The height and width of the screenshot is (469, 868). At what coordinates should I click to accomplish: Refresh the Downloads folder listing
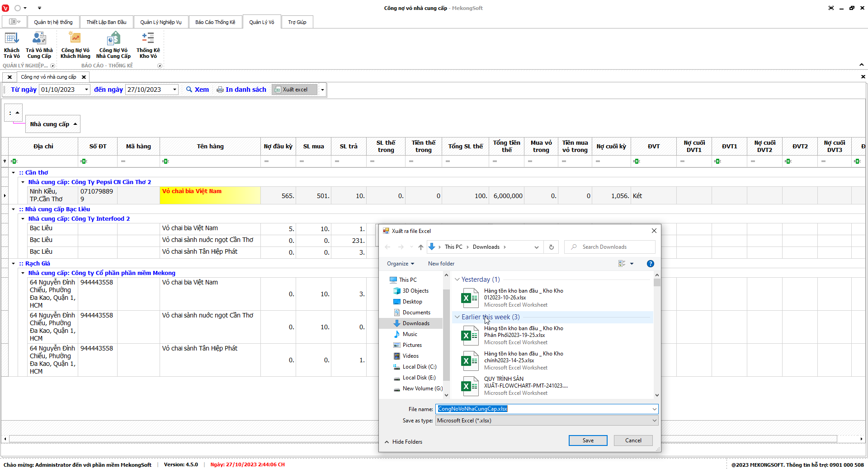tap(551, 247)
